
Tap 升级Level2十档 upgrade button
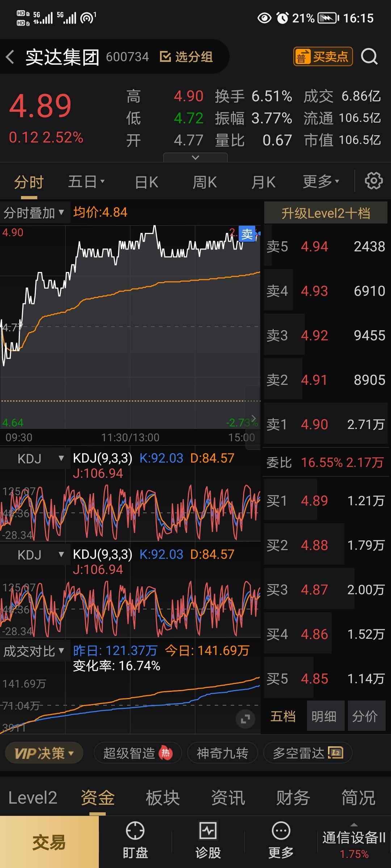point(326,213)
